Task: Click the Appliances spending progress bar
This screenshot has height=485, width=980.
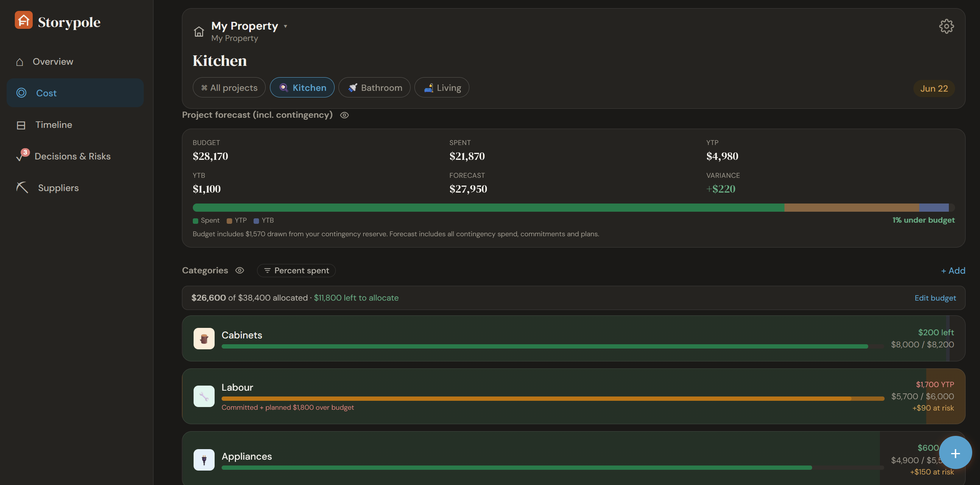Action: tap(553, 467)
